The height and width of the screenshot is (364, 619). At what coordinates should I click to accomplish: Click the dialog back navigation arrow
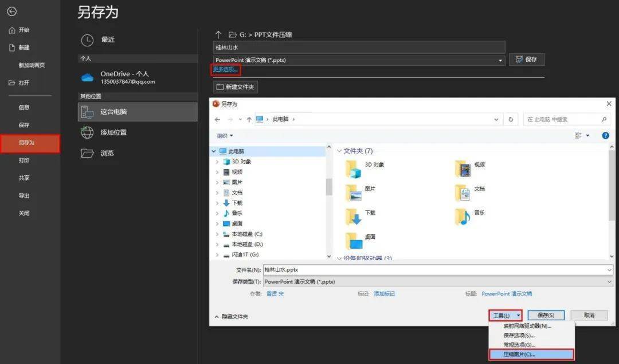click(218, 120)
